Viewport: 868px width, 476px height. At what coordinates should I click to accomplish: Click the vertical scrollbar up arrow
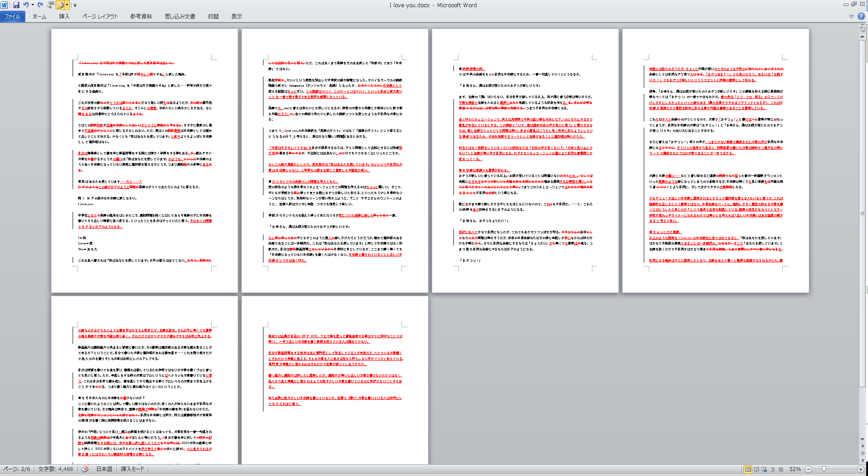point(863,36)
